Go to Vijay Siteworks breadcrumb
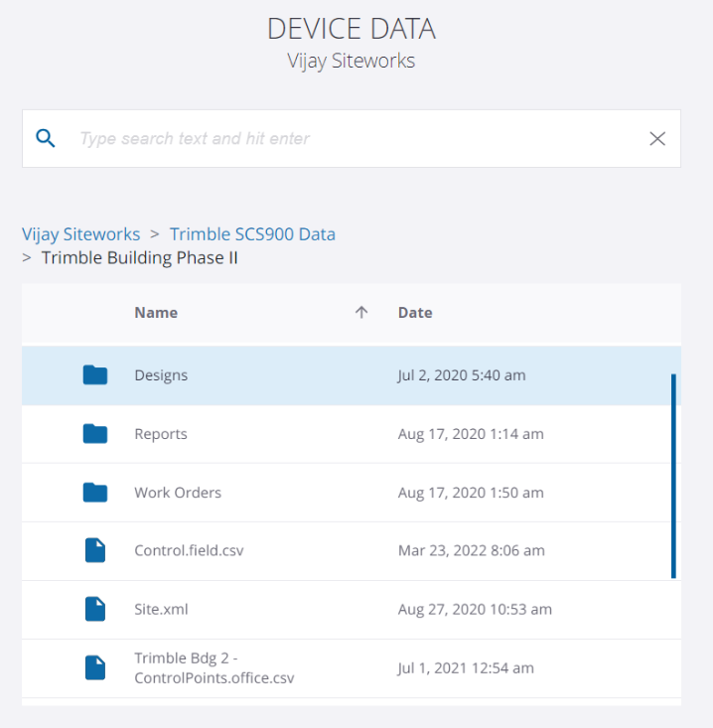The width and height of the screenshot is (713, 728). tap(80, 234)
